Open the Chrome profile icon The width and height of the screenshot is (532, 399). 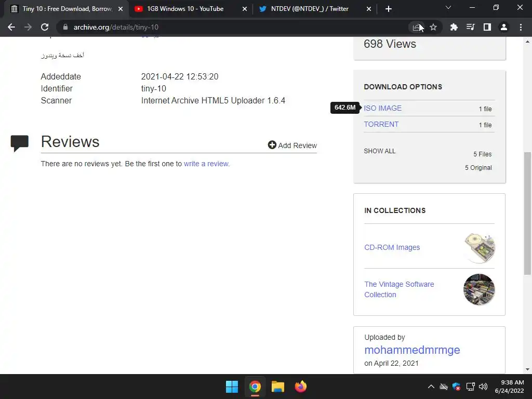point(504,27)
